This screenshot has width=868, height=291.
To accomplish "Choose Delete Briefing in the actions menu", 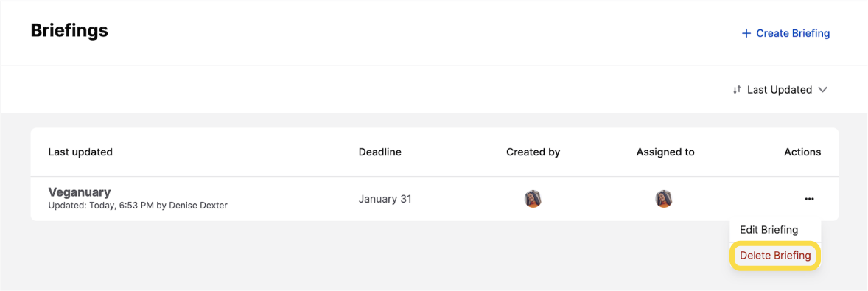I will click(775, 256).
